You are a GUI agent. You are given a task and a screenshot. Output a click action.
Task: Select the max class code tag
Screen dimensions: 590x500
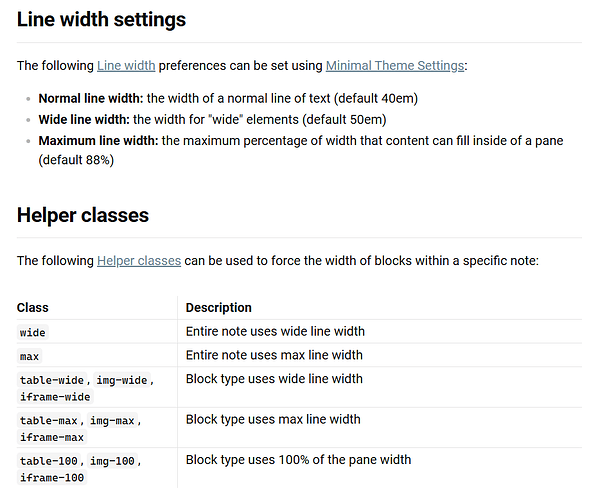tap(29, 356)
